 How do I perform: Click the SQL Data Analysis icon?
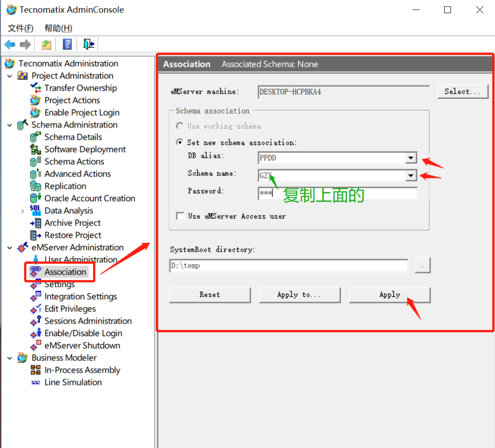(35, 210)
